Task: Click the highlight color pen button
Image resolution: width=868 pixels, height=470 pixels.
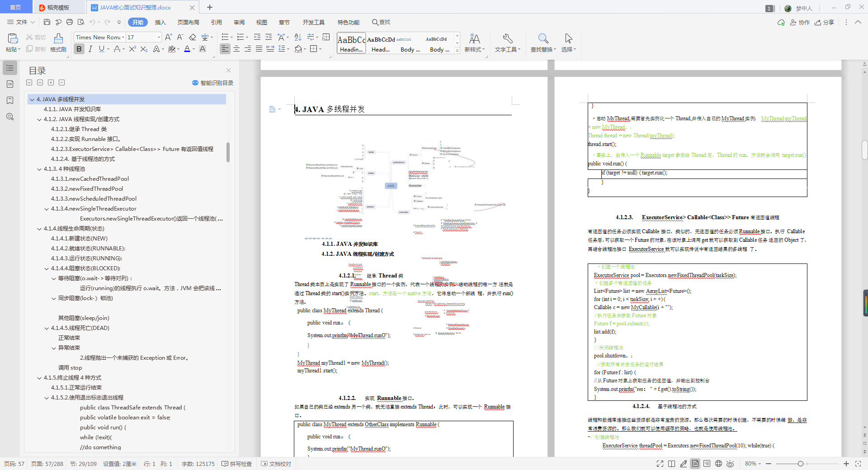Action: [171, 49]
